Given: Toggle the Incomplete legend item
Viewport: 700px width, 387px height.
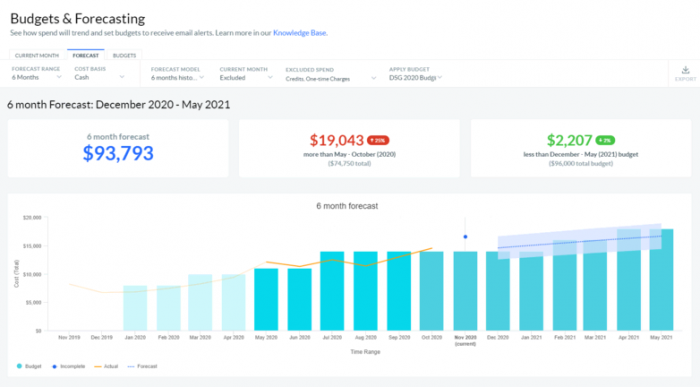Looking at the screenshot, I should click(68, 366).
